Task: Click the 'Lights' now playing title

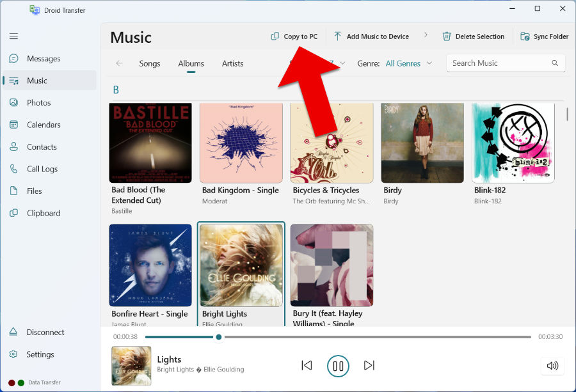Action: (x=169, y=359)
